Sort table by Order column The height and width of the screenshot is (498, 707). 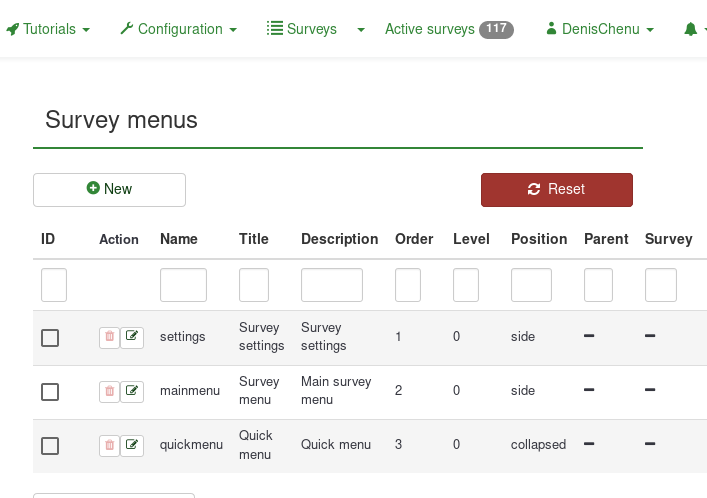tap(414, 239)
